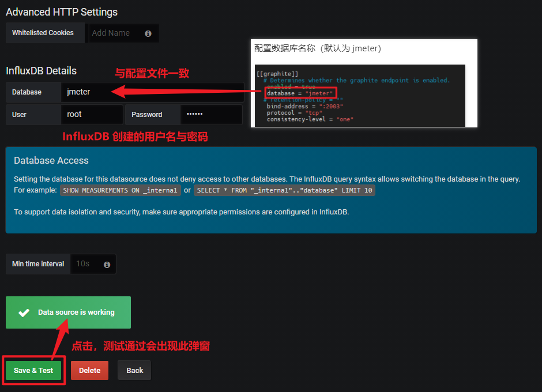Click the red Delete button

[89, 370]
